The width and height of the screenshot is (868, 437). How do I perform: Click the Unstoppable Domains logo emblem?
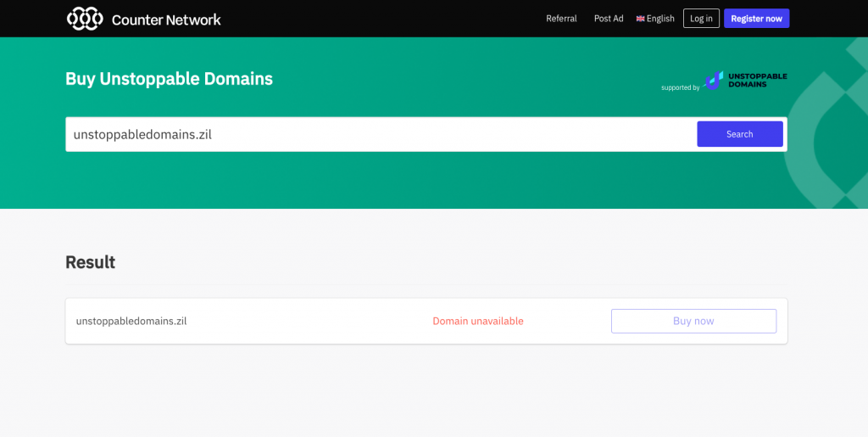coord(714,81)
